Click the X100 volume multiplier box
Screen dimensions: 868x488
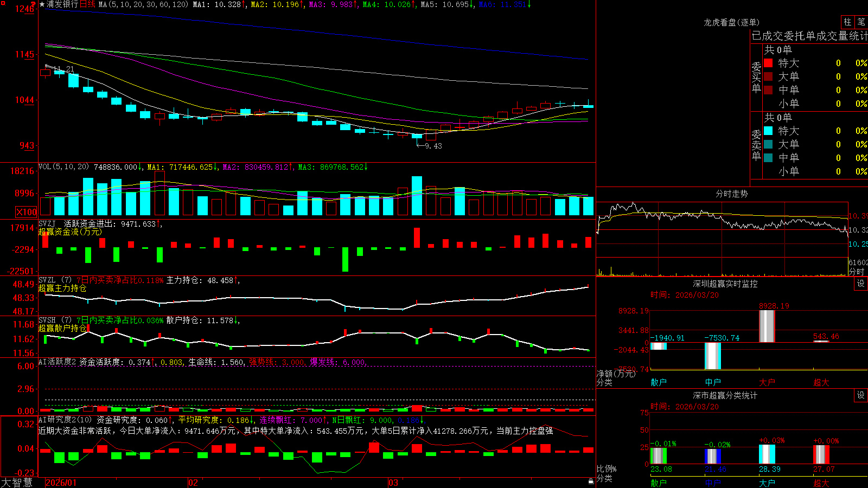(x=26, y=212)
